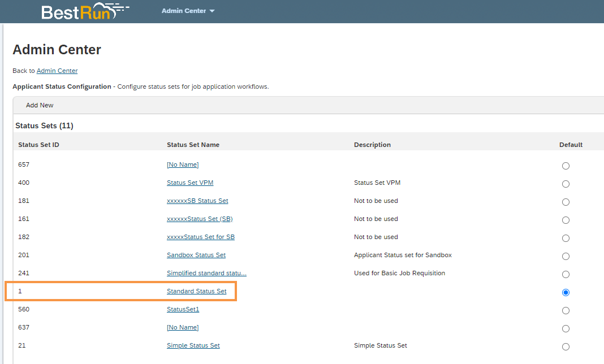Click the Status Set ID column header

pos(38,145)
